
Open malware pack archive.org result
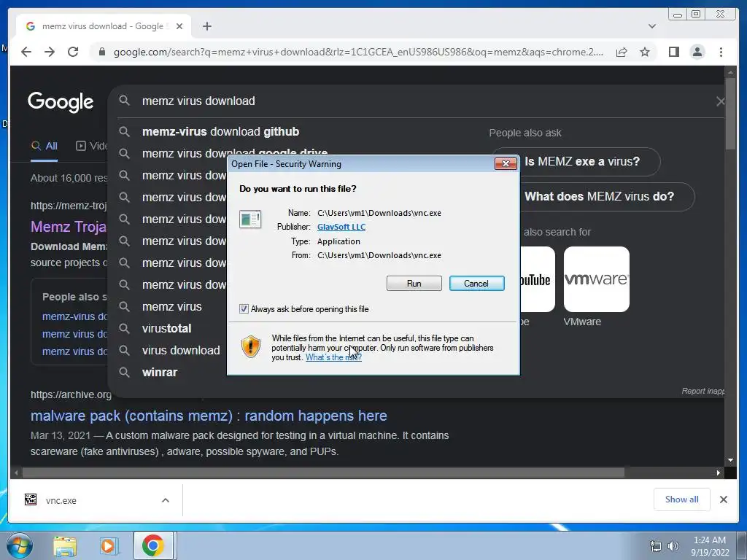click(x=209, y=416)
